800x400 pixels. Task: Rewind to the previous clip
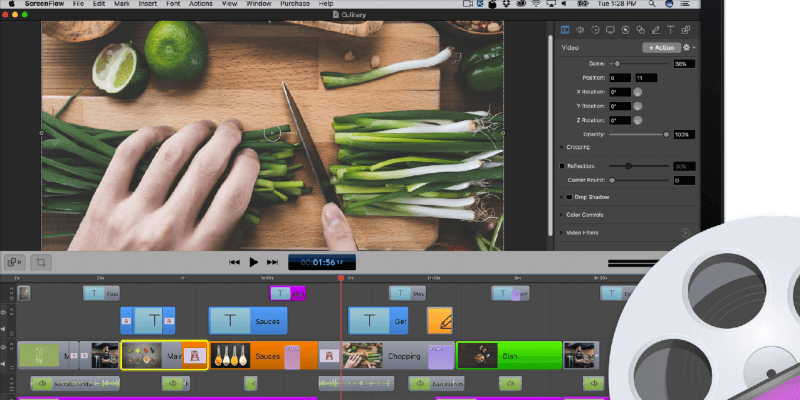tap(234, 262)
